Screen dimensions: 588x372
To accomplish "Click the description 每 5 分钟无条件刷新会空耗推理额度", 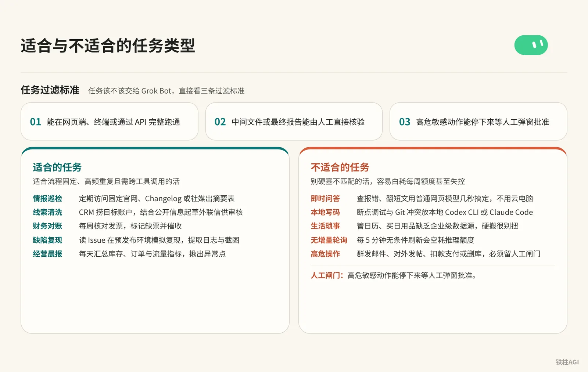I will [x=416, y=240].
